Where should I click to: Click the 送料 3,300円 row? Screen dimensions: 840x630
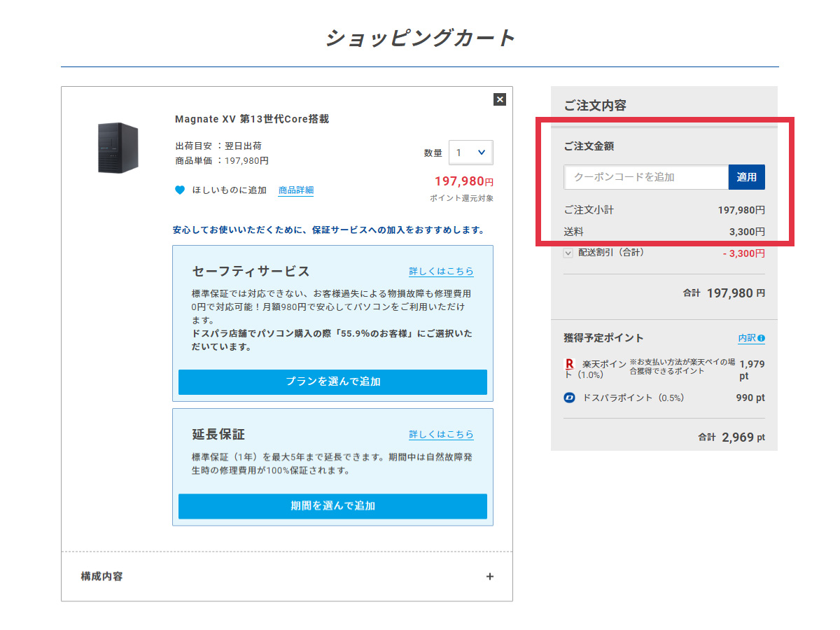[664, 232]
